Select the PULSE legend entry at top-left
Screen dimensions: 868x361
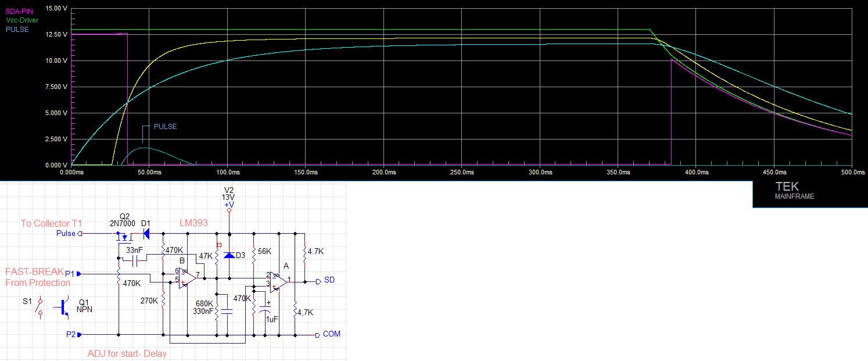pos(17,29)
